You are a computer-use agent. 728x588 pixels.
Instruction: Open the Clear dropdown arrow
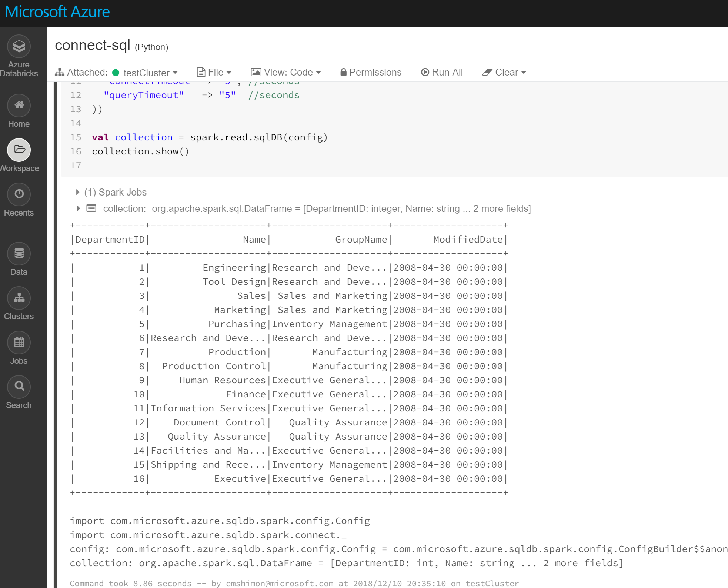pyautogui.click(x=523, y=73)
